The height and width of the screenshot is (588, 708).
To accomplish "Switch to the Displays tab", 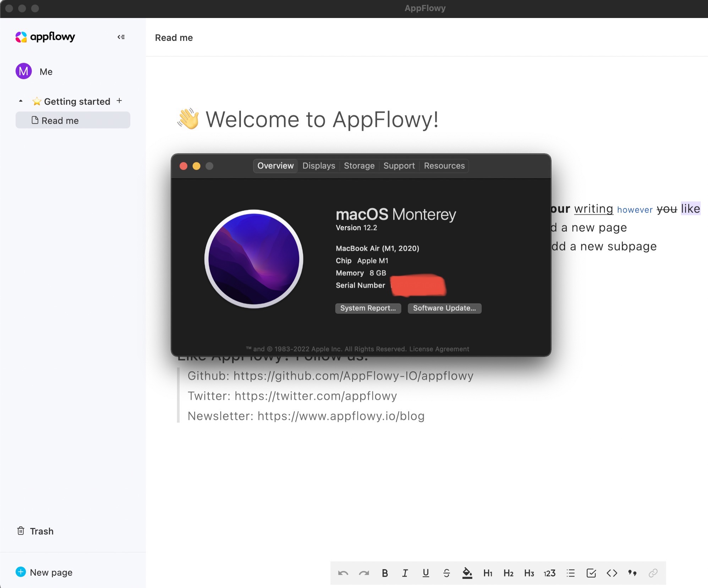I will pos(318,165).
